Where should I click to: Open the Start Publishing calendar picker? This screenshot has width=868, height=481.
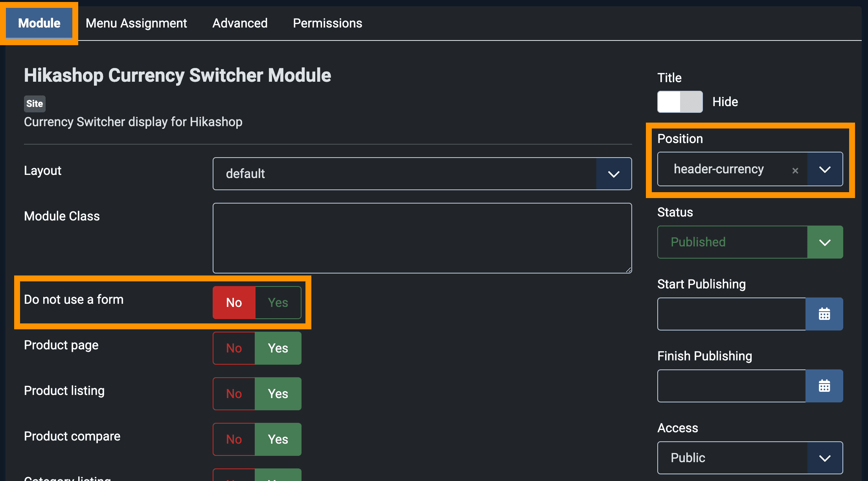824,314
